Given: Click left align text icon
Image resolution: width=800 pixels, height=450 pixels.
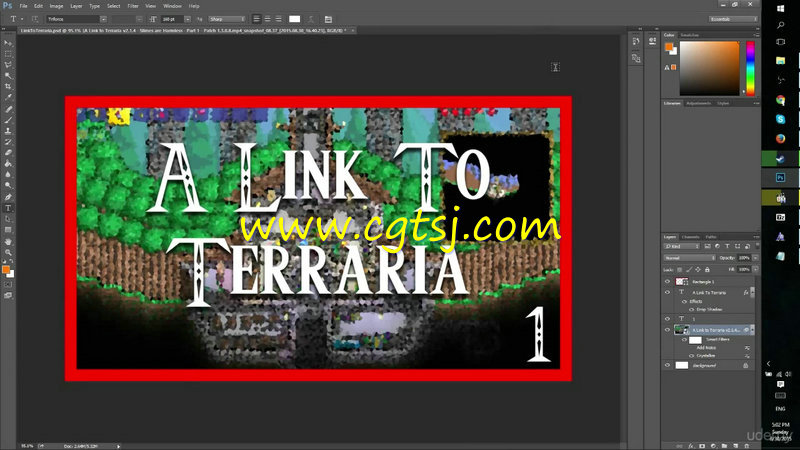Looking at the screenshot, I should click(257, 19).
